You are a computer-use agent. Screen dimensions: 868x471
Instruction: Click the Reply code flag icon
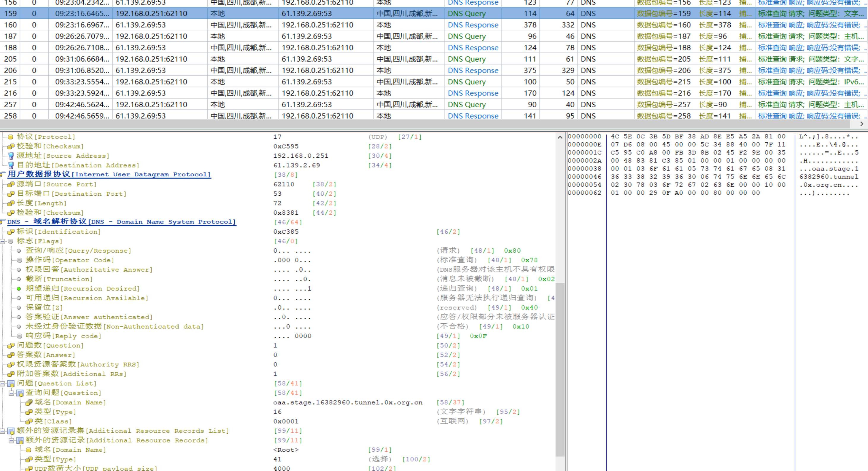coord(20,336)
